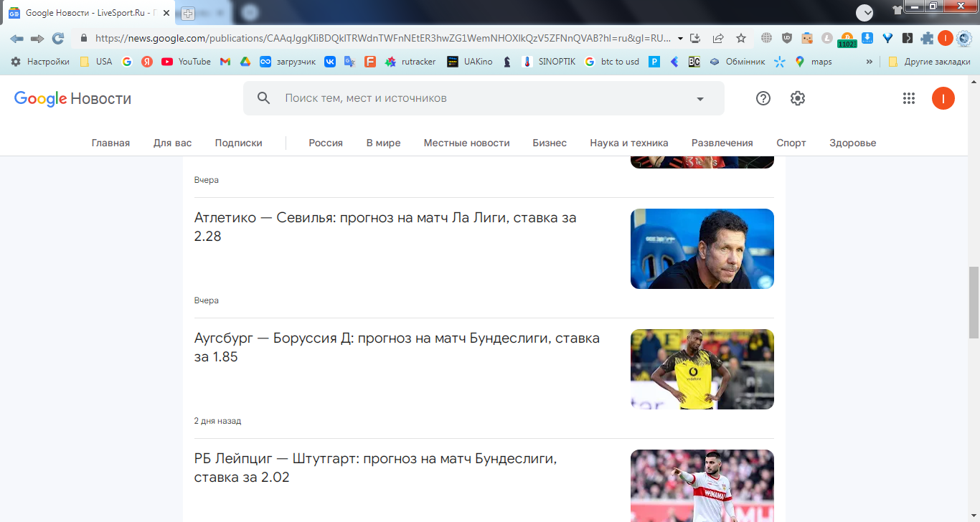Screen dimensions: 980x522
Task: Open the UAKino bookmark
Action: pyautogui.click(x=470, y=62)
